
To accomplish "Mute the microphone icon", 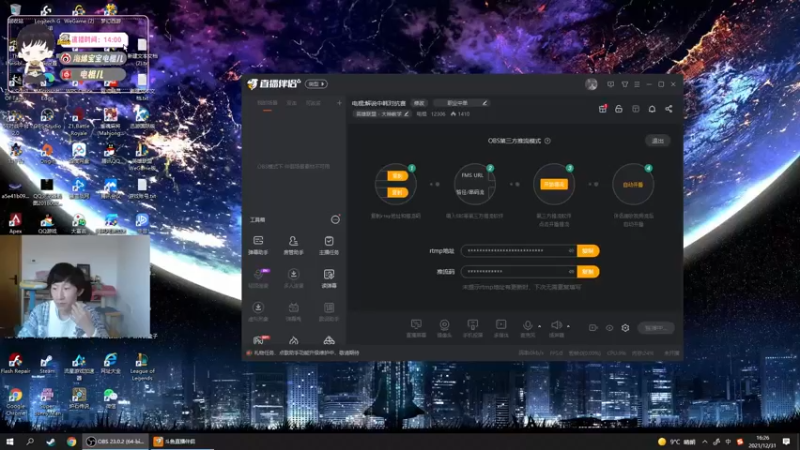I will click(528, 326).
